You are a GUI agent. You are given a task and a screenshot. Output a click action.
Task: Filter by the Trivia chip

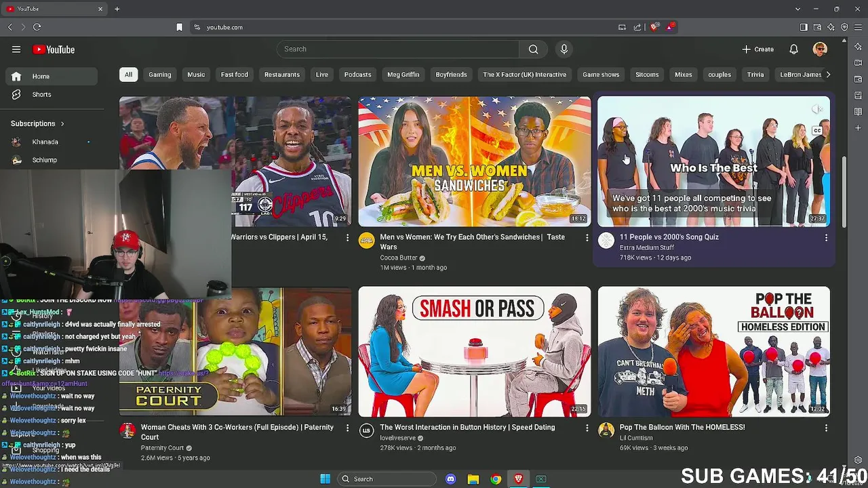pyautogui.click(x=755, y=75)
